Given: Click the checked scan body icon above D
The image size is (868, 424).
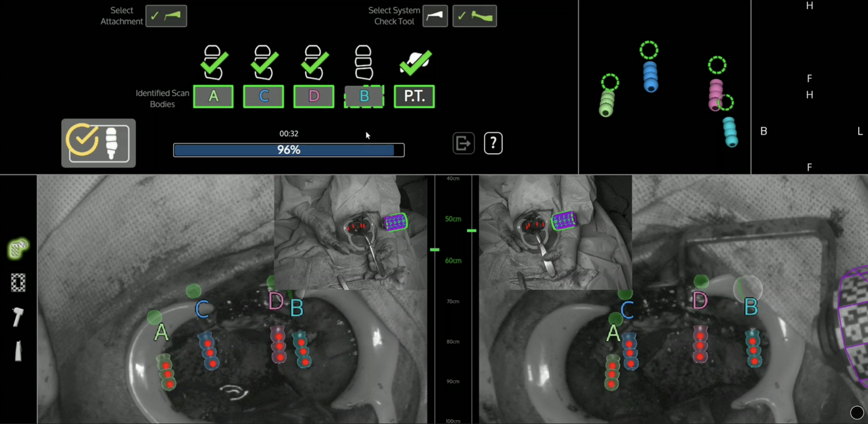Looking at the screenshot, I should pyautogui.click(x=314, y=62).
